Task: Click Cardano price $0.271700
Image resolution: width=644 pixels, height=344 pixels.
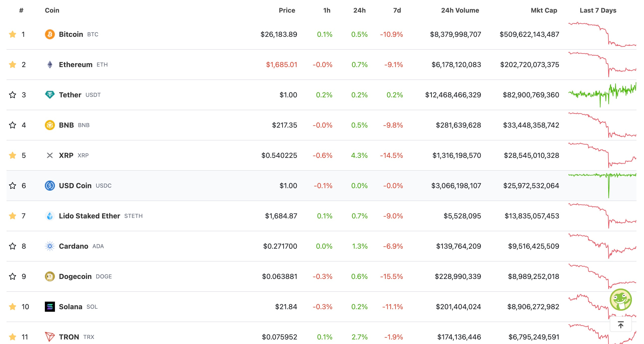Action: [x=280, y=246]
